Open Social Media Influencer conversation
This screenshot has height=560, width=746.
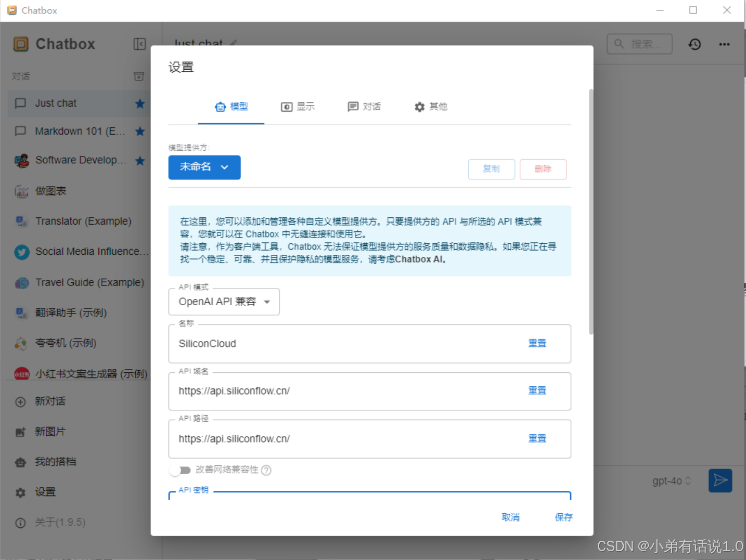click(78, 252)
